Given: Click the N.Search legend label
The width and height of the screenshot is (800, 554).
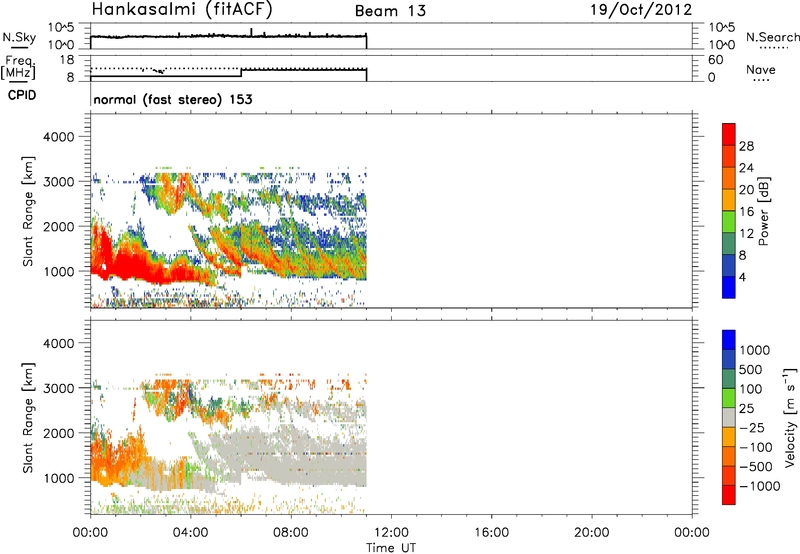Looking at the screenshot, I should 772,37.
